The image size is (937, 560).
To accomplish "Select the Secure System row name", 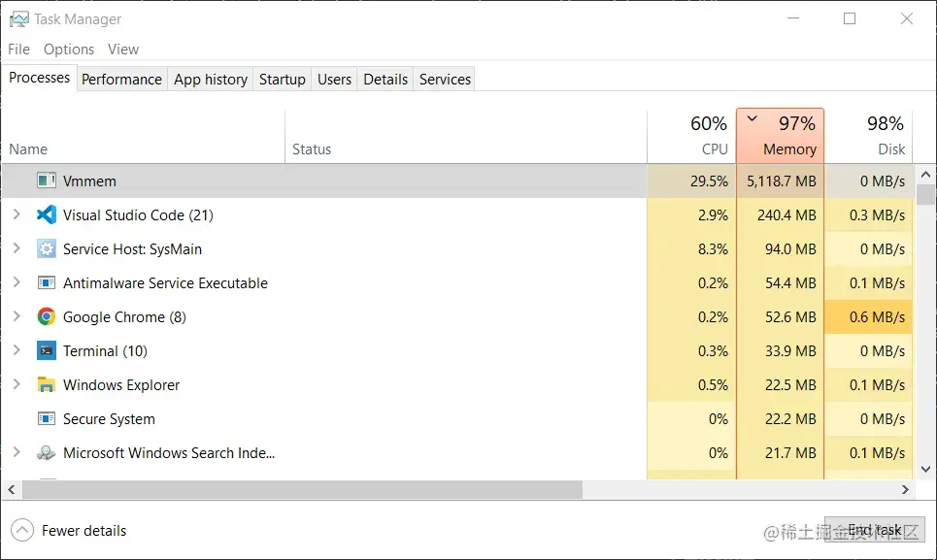I will pos(109,419).
